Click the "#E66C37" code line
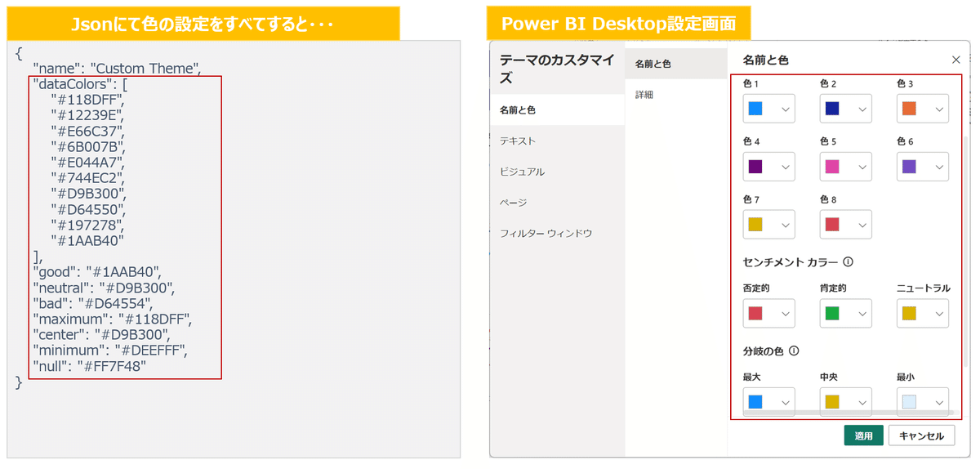 click(88, 130)
